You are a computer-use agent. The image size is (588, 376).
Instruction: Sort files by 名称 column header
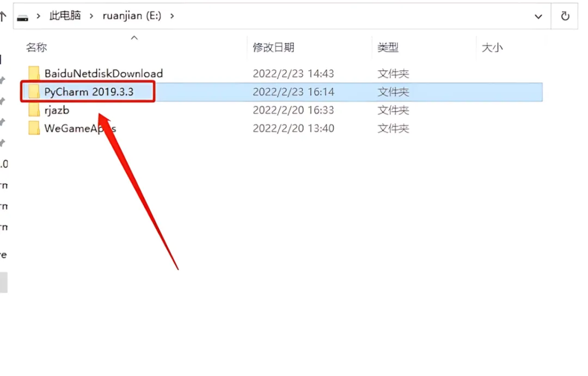coord(36,47)
